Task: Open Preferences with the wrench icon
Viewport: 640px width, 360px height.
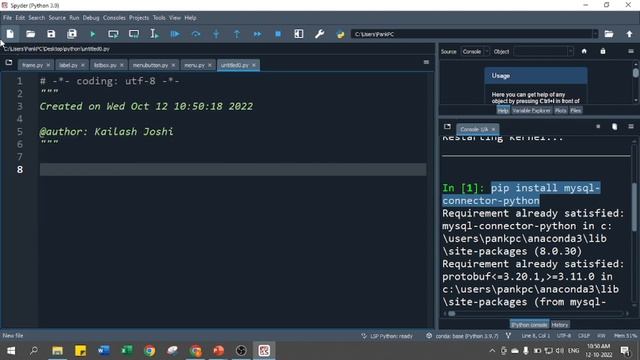Action: 320,34
